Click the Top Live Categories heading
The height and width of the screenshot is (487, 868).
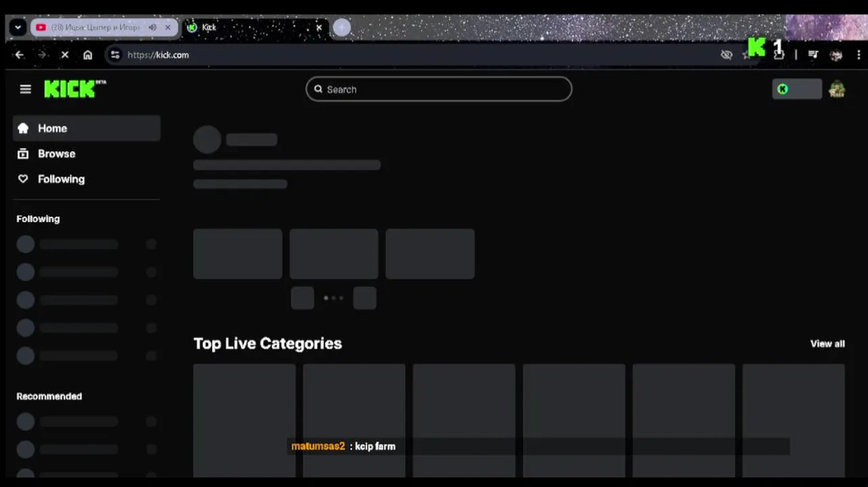click(268, 344)
